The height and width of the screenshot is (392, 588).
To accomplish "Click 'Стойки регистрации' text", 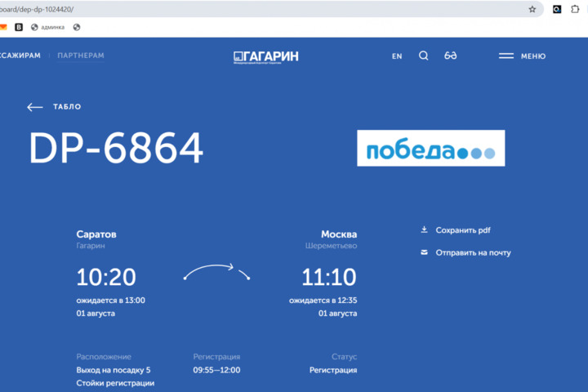I will [x=115, y=383].
